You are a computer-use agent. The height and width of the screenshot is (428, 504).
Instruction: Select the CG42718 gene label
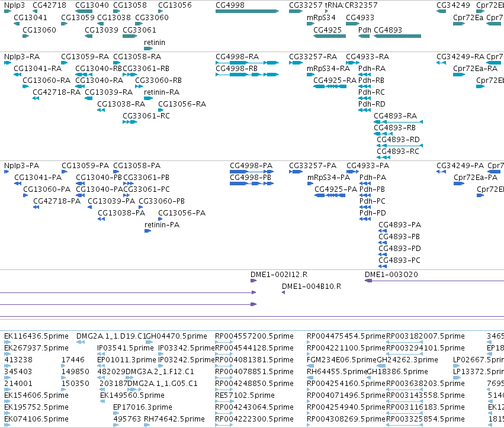[50, 5]
